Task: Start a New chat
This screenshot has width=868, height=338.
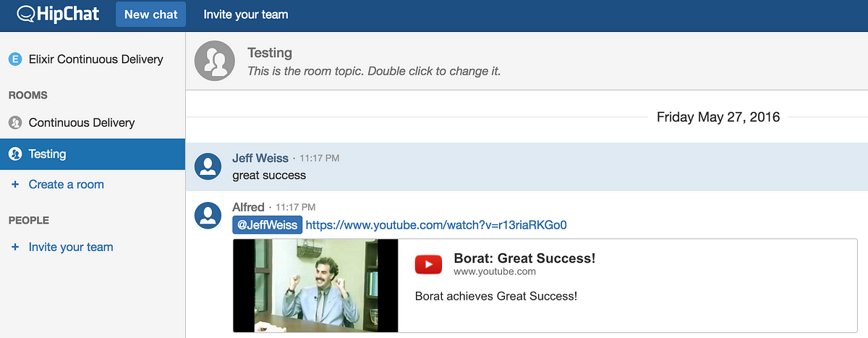Action: coord(151,14)
